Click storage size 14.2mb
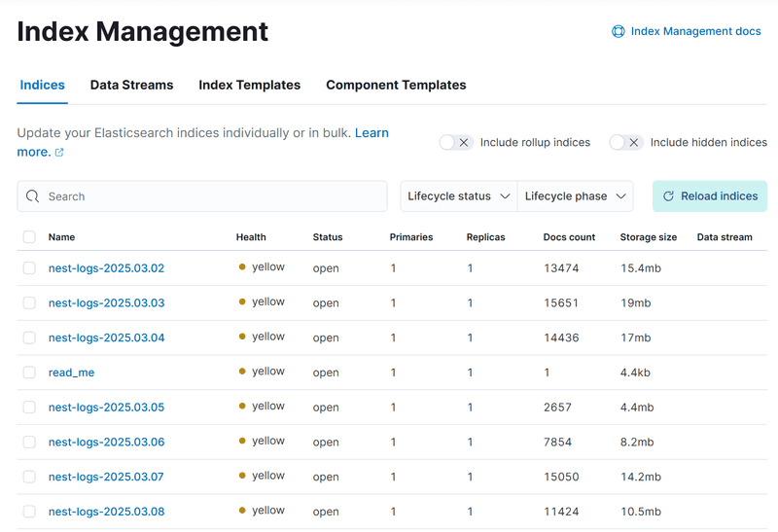Viewport: 778px width, 532px height. coord(641,477)
